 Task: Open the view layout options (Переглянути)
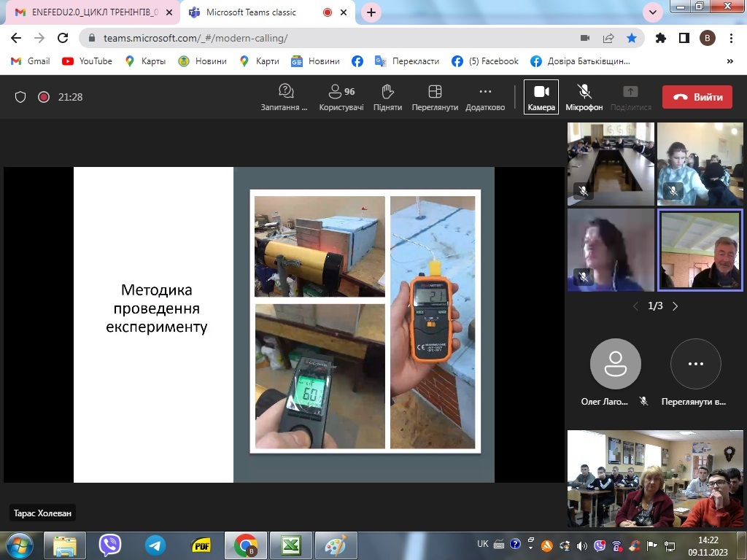435,97
